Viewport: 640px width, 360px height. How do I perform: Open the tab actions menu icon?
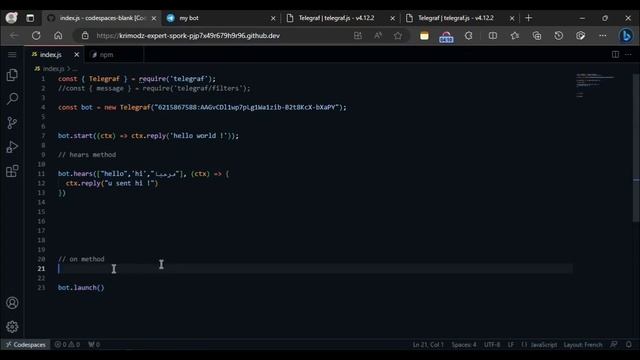[x=30, y=18]
